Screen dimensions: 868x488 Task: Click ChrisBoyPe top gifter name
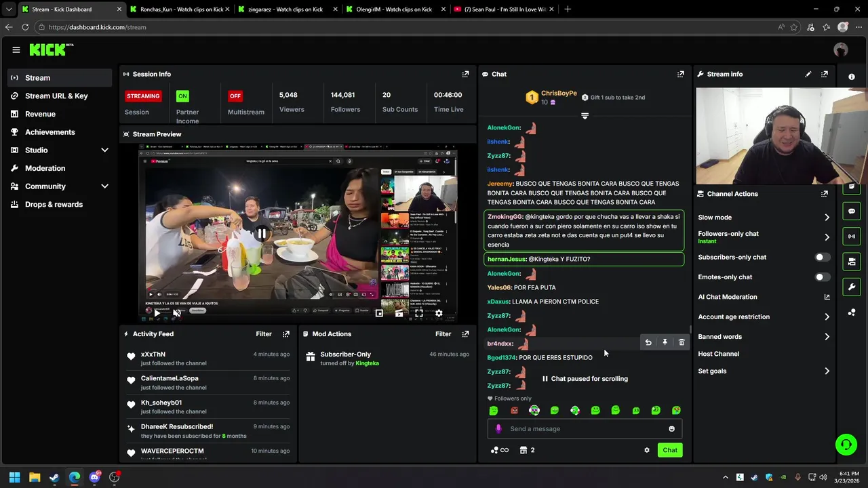[559, 94]
